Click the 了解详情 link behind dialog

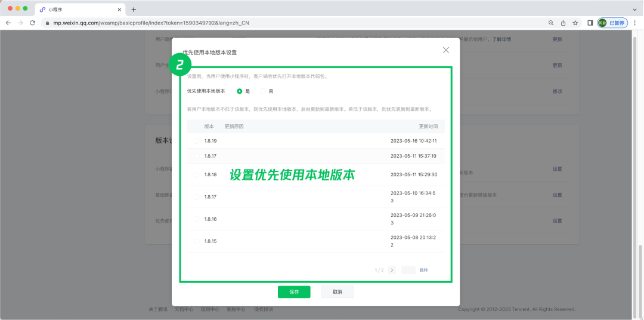[x=502, y=39]
